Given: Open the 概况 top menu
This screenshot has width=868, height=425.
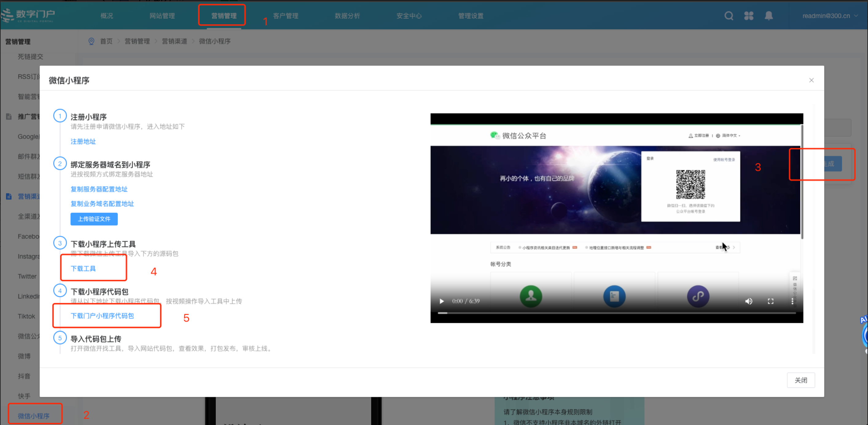Looking at the screenshot, I should pyautogui.click(x=107, y=16).
